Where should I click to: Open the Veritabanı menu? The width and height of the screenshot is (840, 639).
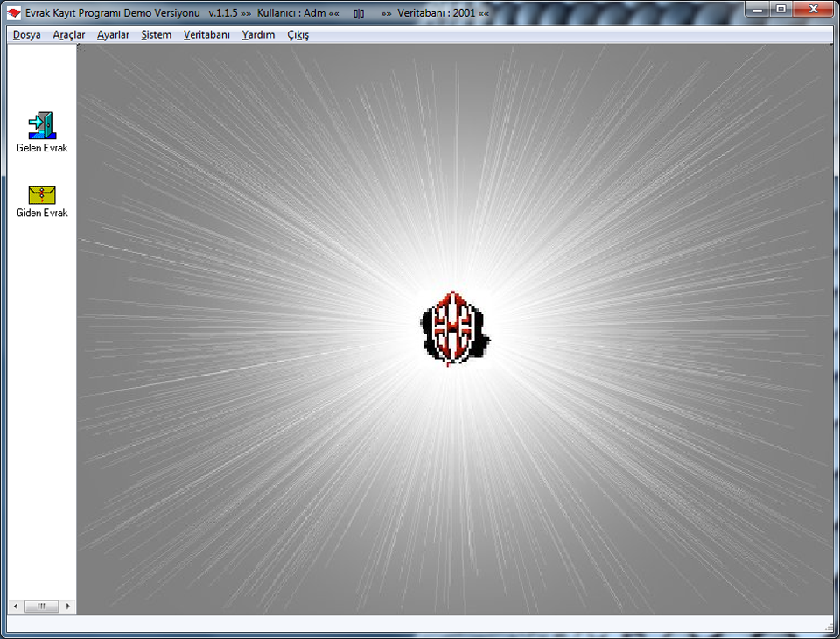tap(206, 35)
